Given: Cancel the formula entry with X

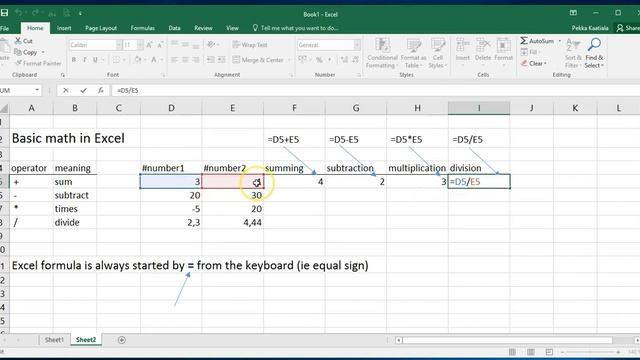Looking at the screenshot, I should coord(66,90).
